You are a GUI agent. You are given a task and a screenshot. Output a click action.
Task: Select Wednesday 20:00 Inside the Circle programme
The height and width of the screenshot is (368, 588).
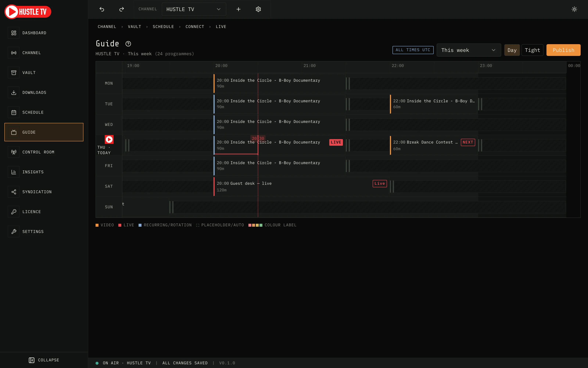(279, 125)
